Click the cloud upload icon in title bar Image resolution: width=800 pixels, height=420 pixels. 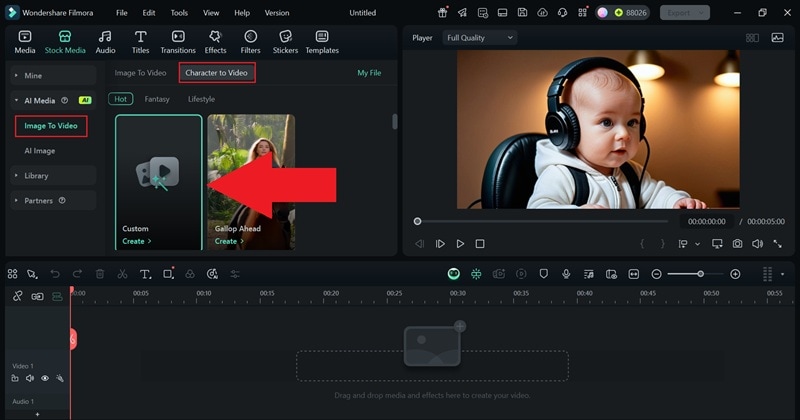[542, 13]
